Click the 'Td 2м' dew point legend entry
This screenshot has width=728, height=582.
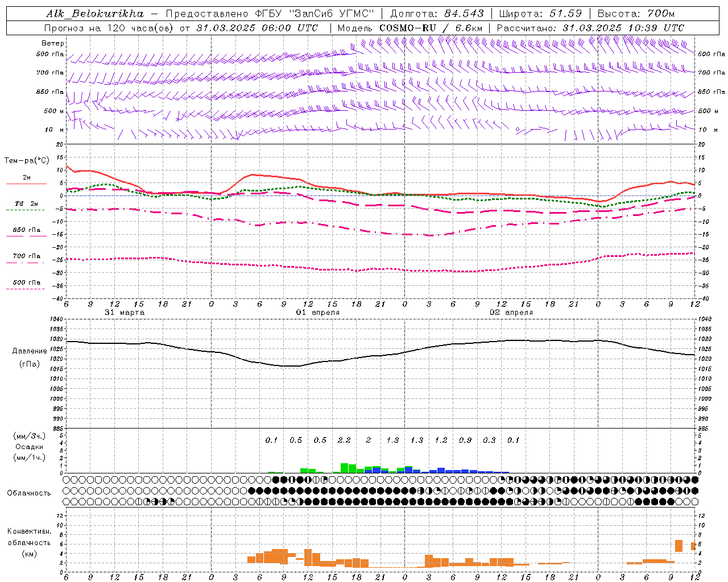coord(26,203)
